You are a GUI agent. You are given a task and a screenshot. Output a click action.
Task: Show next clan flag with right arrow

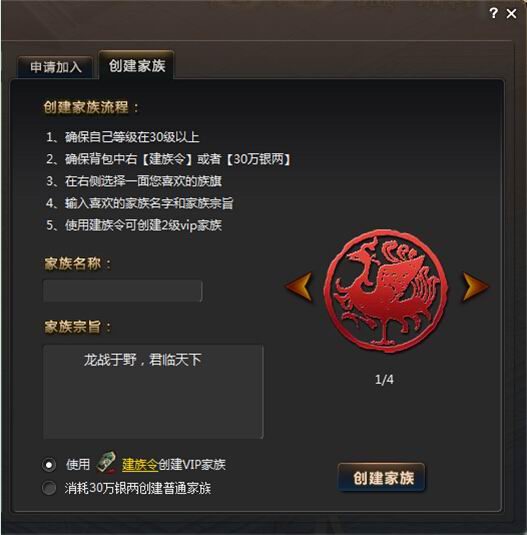point(474,286)
